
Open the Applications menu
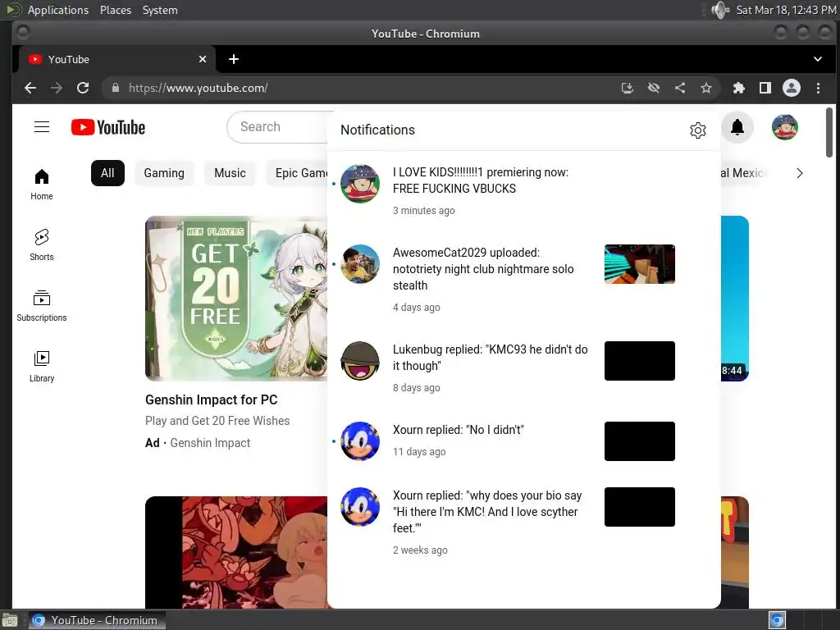58,10
